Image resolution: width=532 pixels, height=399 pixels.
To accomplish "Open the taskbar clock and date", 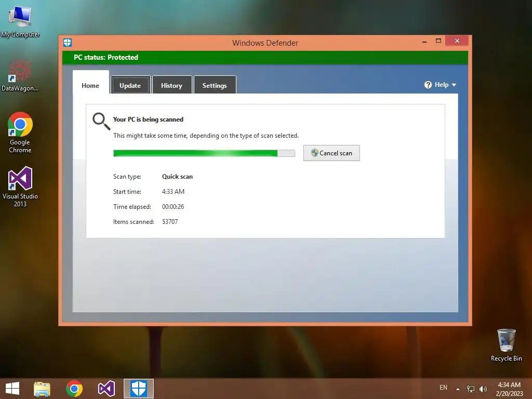I will click(x=509, y=389).
